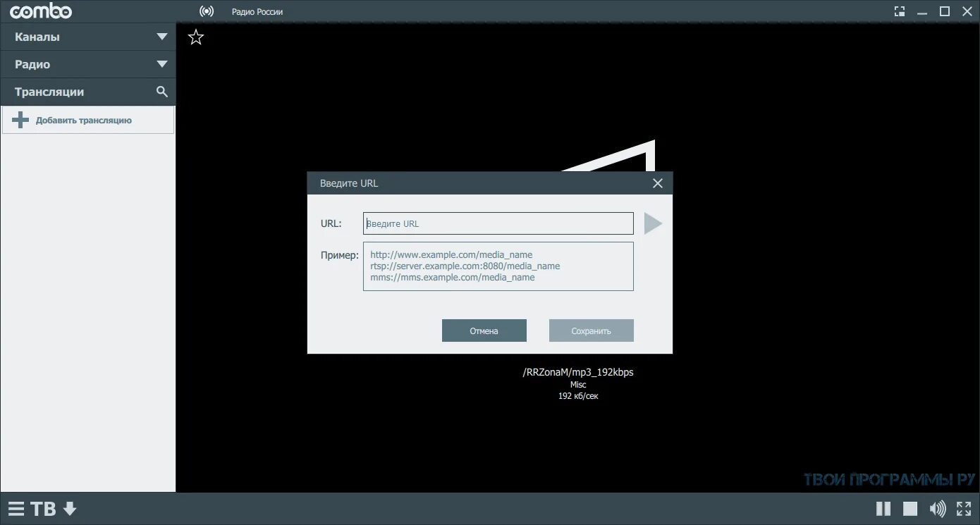Expand the Каналы section chevron
This screenshot has height=525, width=980.
[161, 37]
